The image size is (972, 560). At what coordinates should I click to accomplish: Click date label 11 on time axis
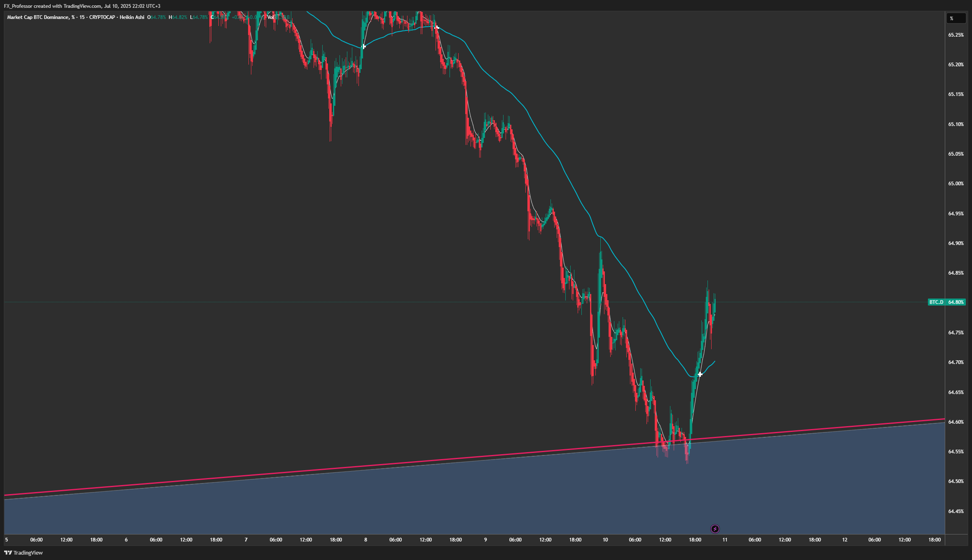[725, 540]
